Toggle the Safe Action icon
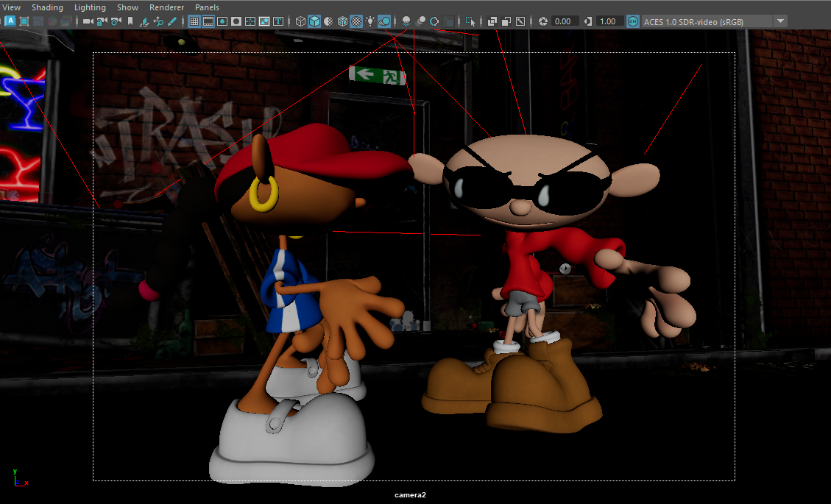Screen dimensions: 831x504 pos(264,21)
